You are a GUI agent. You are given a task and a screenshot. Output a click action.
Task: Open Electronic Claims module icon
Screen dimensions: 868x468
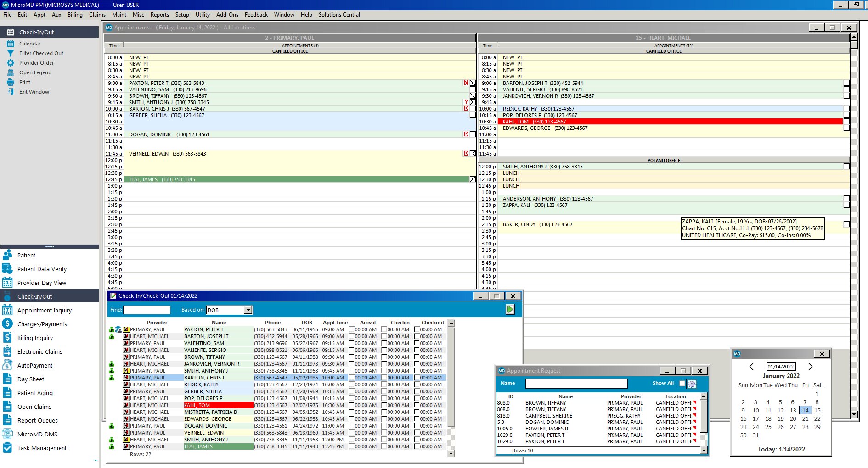(7, 352)
